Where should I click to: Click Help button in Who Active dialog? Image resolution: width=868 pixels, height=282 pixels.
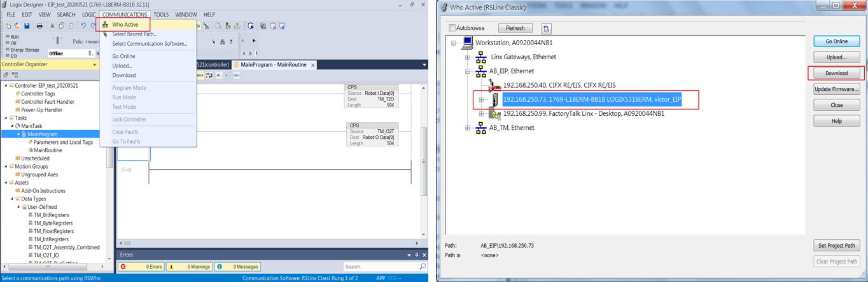pos(836,121)
